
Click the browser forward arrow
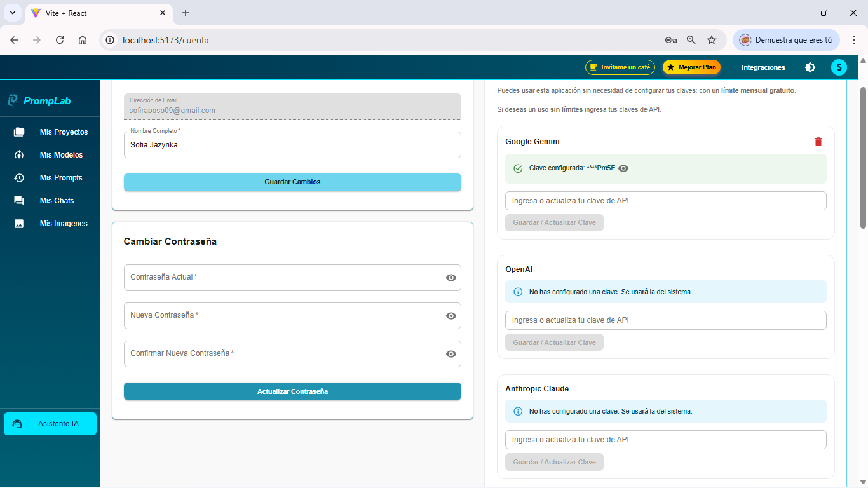tap(37, 40)
